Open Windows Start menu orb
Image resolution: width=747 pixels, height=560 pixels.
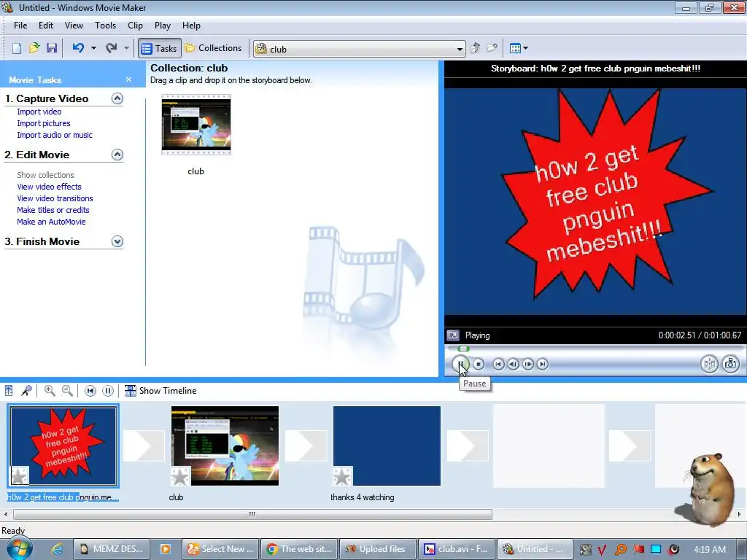20,549
